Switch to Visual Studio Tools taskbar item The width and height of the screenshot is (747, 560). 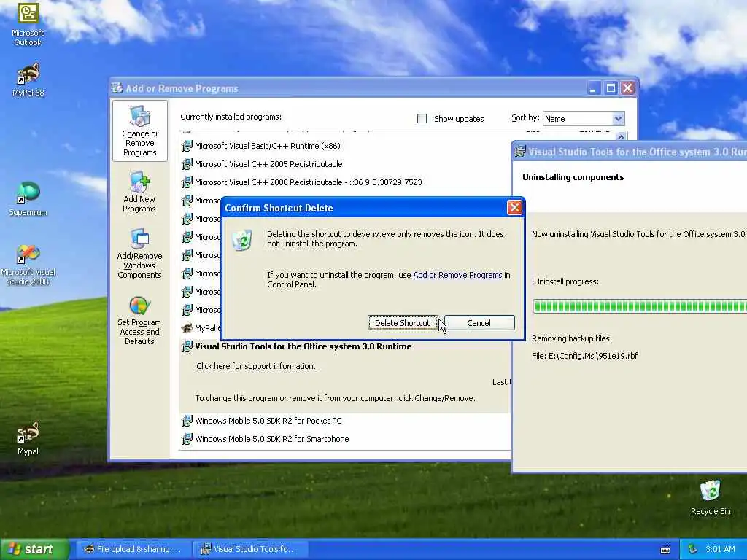[249, 549]
